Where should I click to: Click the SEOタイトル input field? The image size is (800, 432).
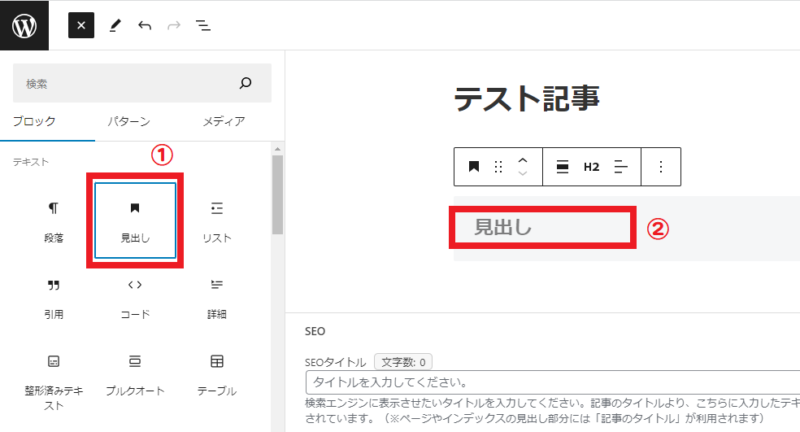point(550,383)
